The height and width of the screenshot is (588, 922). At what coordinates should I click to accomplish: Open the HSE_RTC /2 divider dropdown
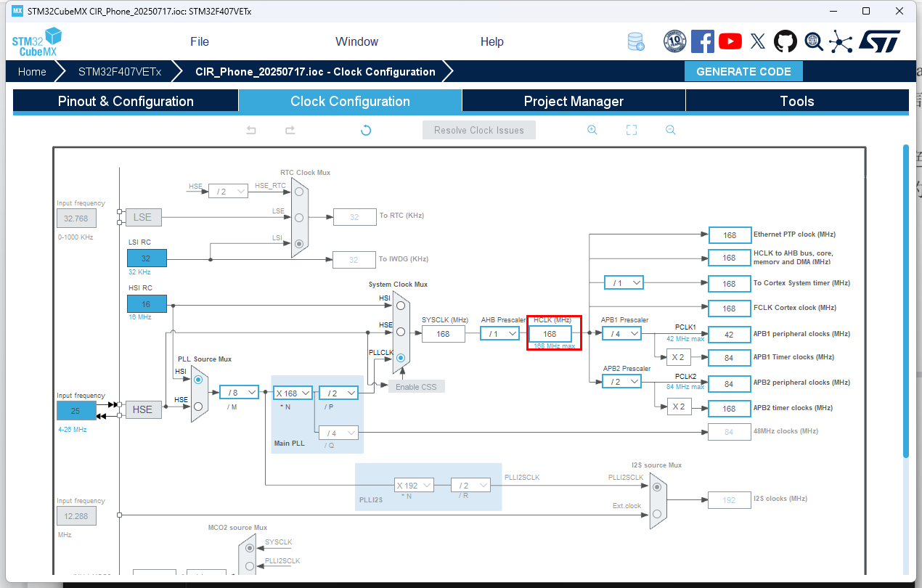click(x=228, y=191)
